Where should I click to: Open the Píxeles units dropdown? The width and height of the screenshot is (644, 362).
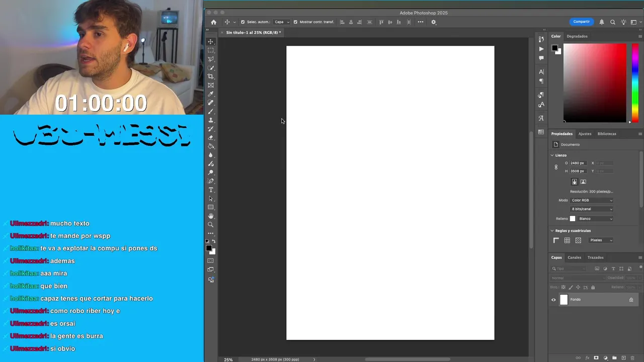coord(601,240)
